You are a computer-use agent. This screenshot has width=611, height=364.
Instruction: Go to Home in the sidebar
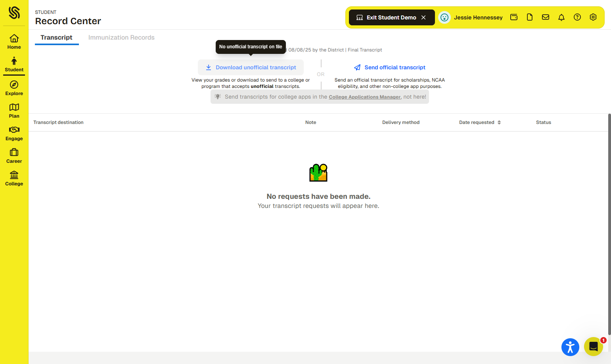point(14,42)
